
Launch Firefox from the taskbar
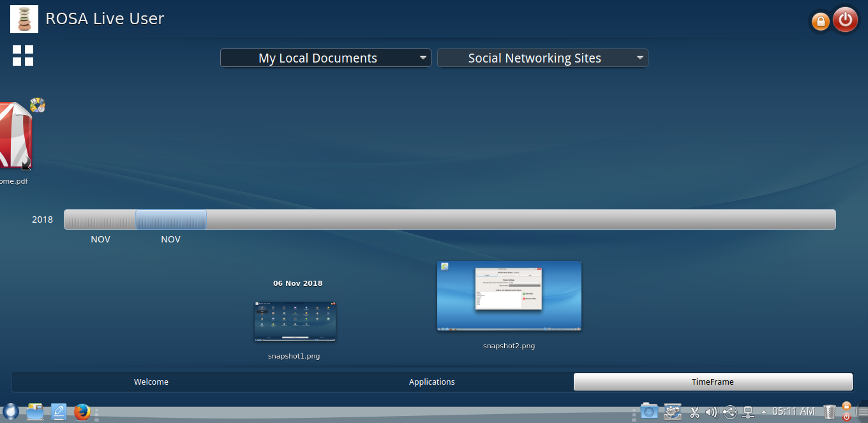point(82,412)
